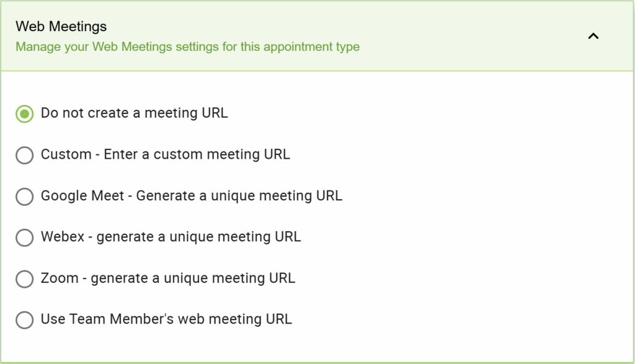The height and width of the screenshot is (364, 635).
Task: Click the 'Custom - Enter a custom meeting URL' text
Action: 166,154
